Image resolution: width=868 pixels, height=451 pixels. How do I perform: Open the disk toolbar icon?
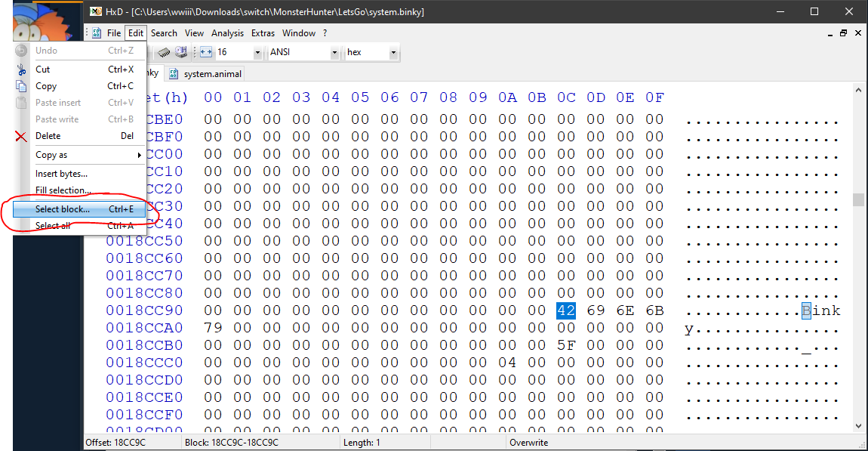[x=181, y=52]
